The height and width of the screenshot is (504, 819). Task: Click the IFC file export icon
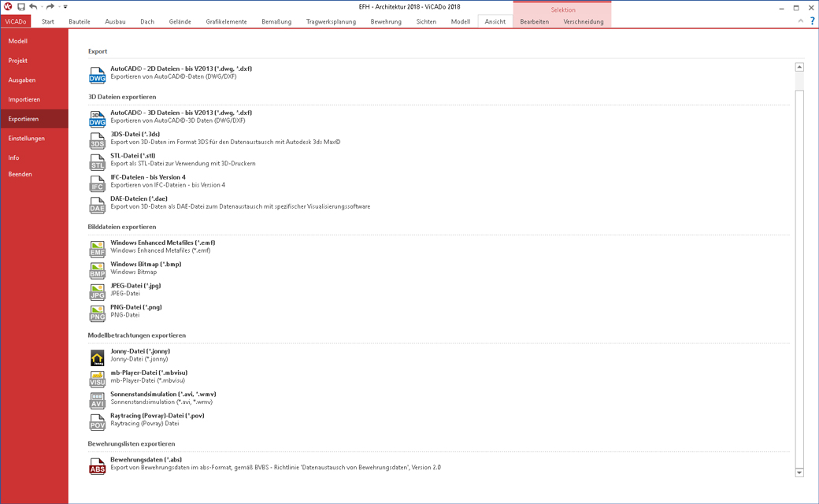coord(97,183)
